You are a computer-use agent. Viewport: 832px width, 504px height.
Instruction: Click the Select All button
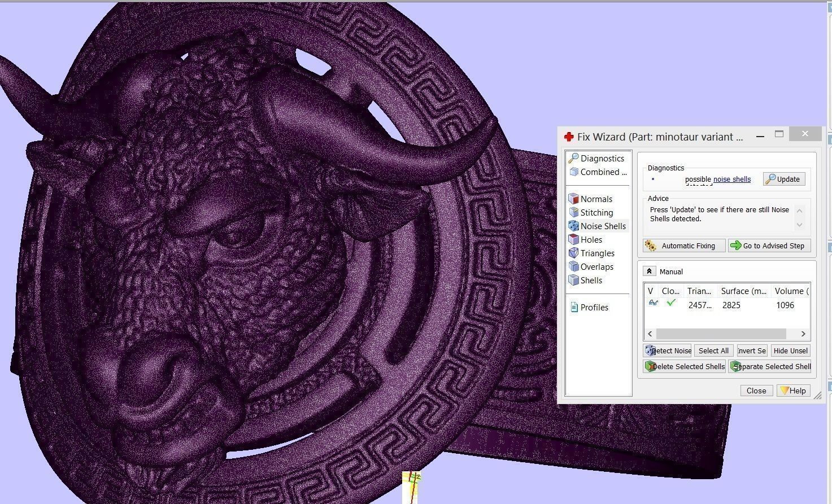click(x=713, y=350)
